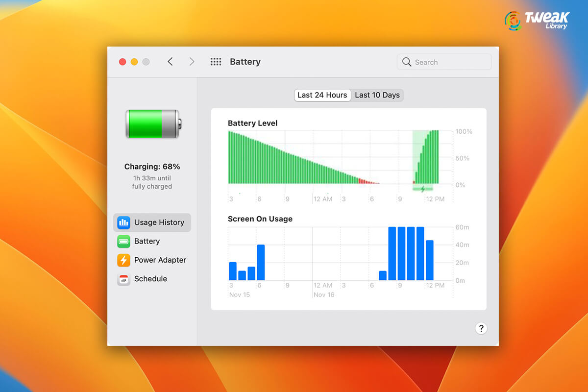Open the help question mark button
The width and height of the screenshot is (588, 392).
(481, 328)
